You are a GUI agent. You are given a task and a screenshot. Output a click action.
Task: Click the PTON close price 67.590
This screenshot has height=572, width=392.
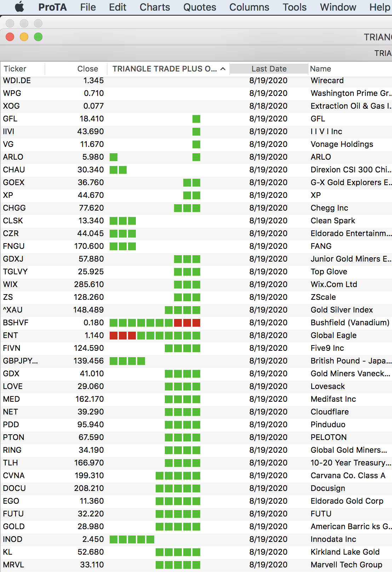91,437
